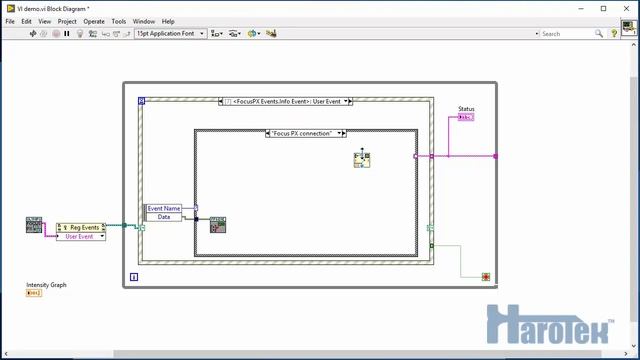Click the Run Continuously button
640x360 pixels.
[44, 34]
